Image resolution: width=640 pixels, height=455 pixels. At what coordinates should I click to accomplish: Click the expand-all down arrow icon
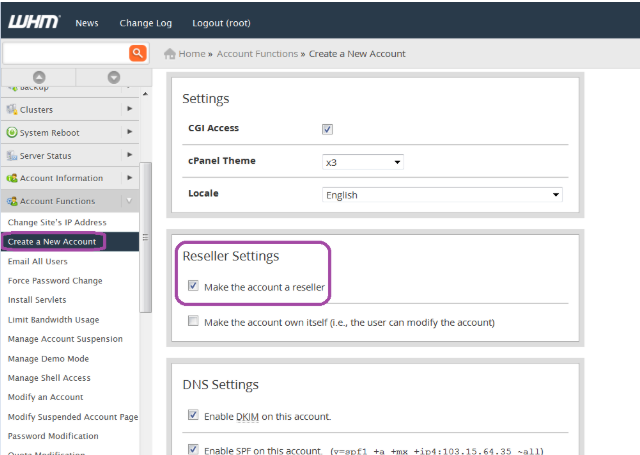(x=114, y=77)
